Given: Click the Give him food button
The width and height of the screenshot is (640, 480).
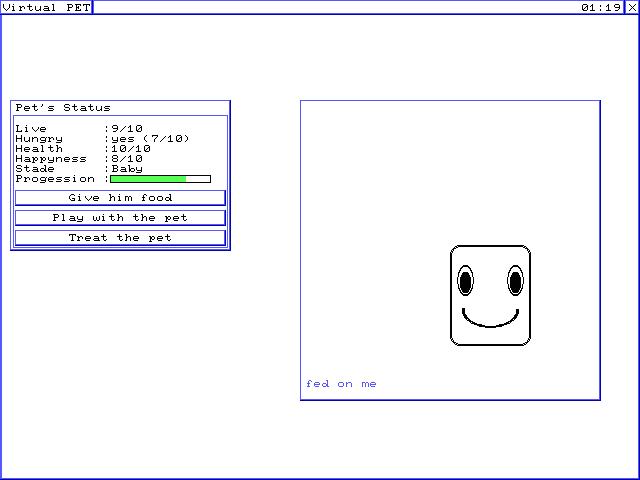Looking at the screenshot, I should (120, 198).
